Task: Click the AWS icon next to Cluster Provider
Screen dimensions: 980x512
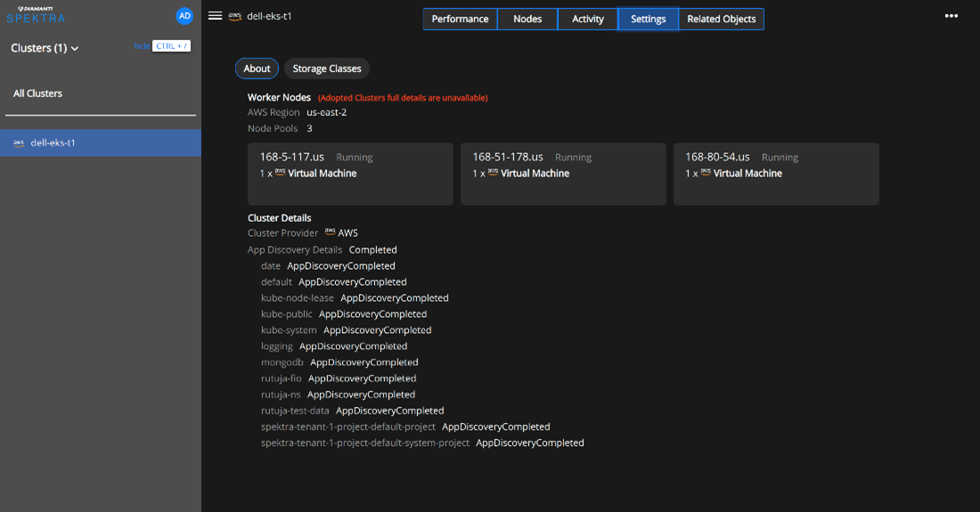Action: tap(330, 232)
